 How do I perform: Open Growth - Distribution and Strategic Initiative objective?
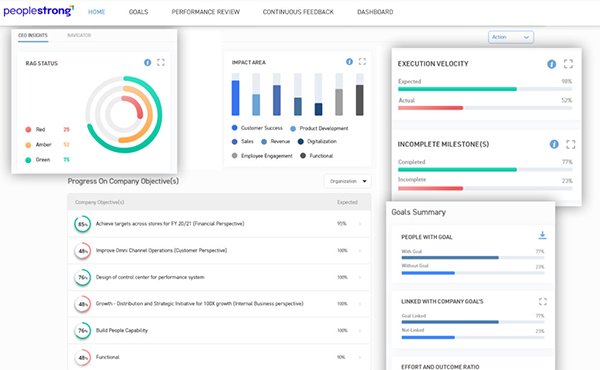[199, 303]
